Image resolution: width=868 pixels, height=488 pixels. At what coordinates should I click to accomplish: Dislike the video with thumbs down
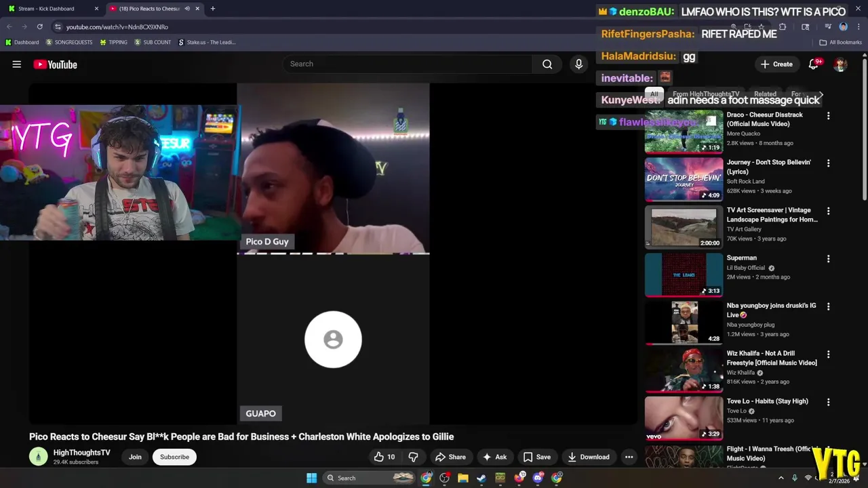tap(413, 457)
